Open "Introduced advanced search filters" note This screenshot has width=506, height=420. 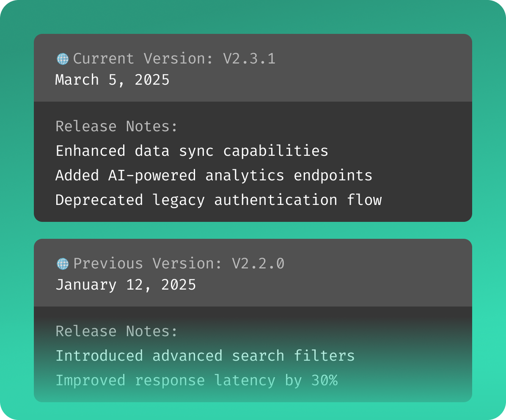[x=205, y=356]
